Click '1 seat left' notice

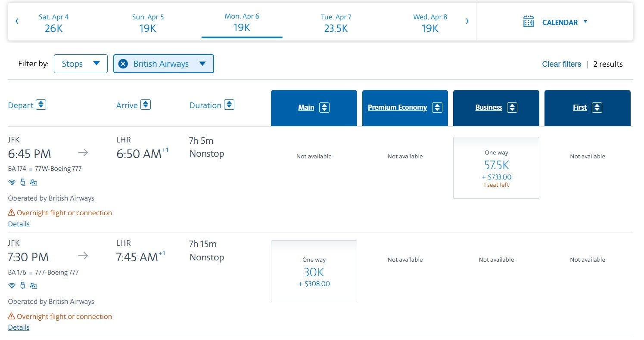[x=496, y=185]
